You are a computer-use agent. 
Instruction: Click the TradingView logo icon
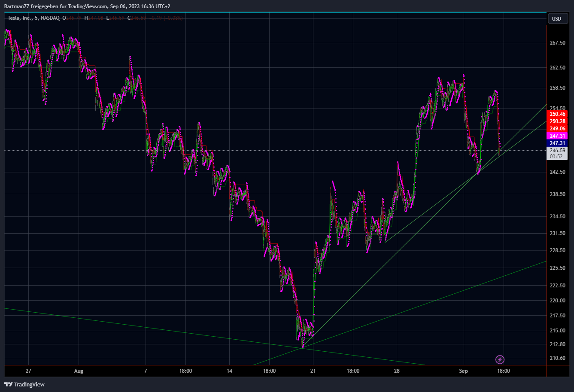pos(8,384)
